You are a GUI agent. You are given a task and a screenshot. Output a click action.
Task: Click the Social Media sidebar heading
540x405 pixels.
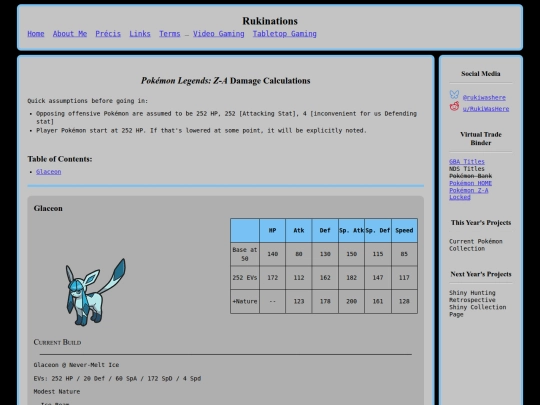point(481,74)
